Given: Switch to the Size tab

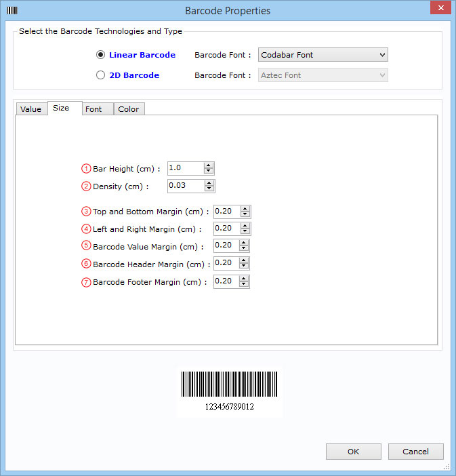Looking at the screenshot, I should [64, 108].
